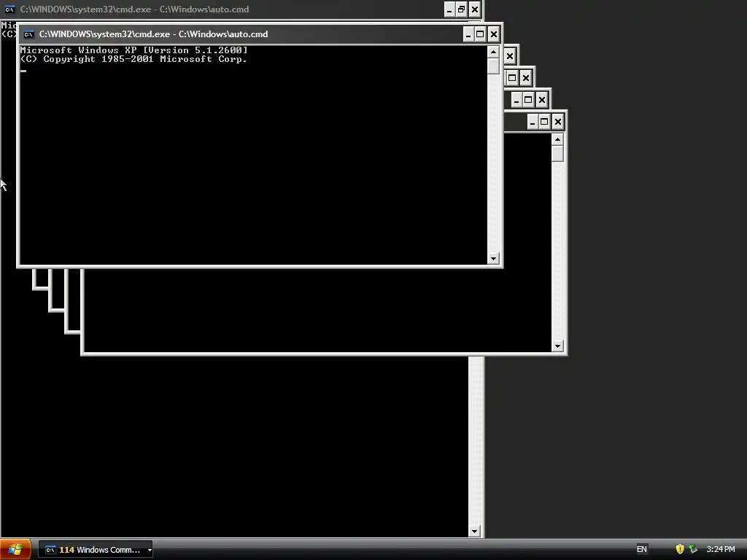Click the background cmd window's title icon

tap(9, 9)
